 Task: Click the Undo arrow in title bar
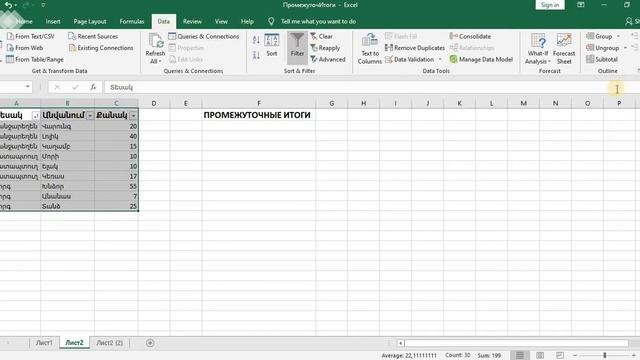[8, 5]
